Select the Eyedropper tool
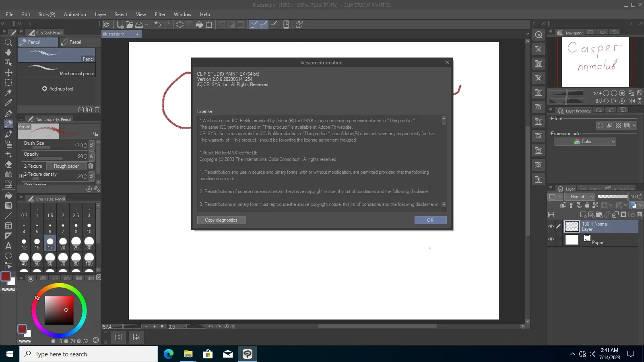The image size is (644, 362). [x=8, y=103]
